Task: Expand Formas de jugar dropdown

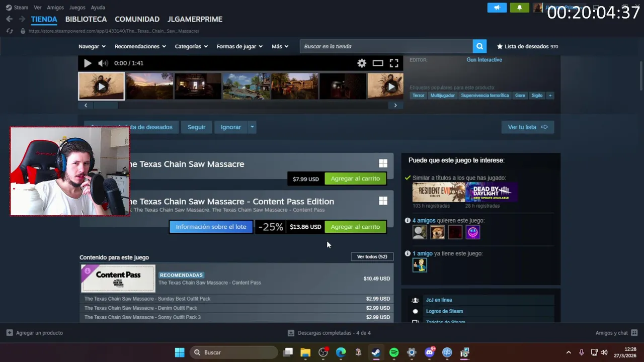Action: pos(239,46)
